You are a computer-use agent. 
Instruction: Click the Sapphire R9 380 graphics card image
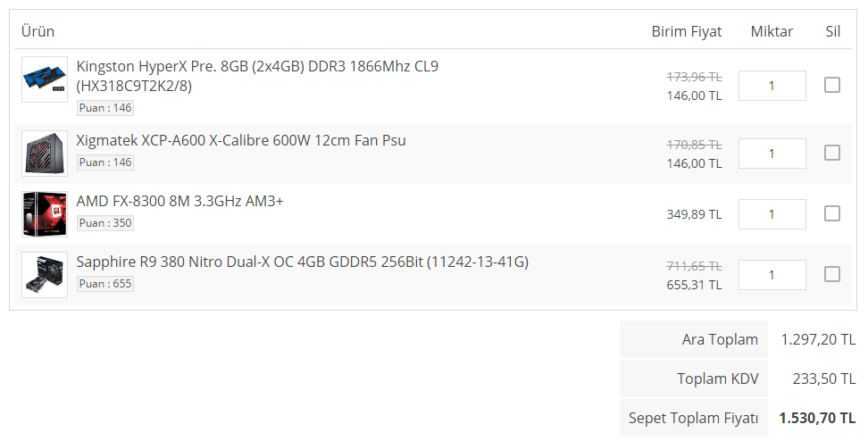click(x=45, y=274)
